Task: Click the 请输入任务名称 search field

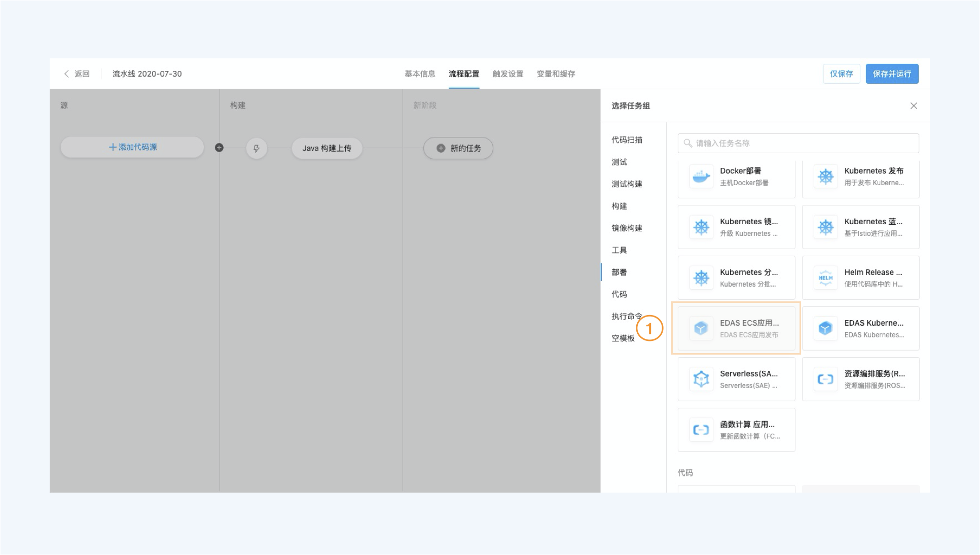Action: tap(798, 143)
